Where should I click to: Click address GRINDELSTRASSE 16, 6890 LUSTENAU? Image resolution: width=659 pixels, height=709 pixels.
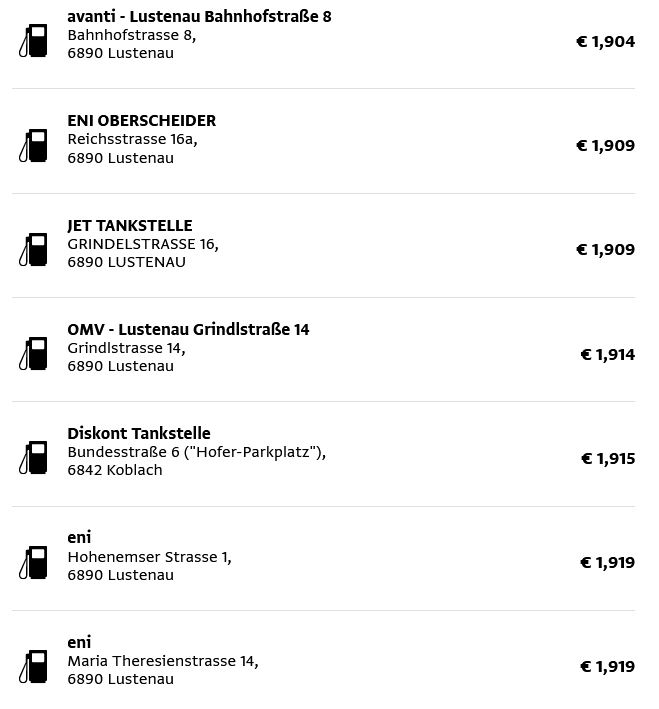pyautogui.click(x=142, y=253)
